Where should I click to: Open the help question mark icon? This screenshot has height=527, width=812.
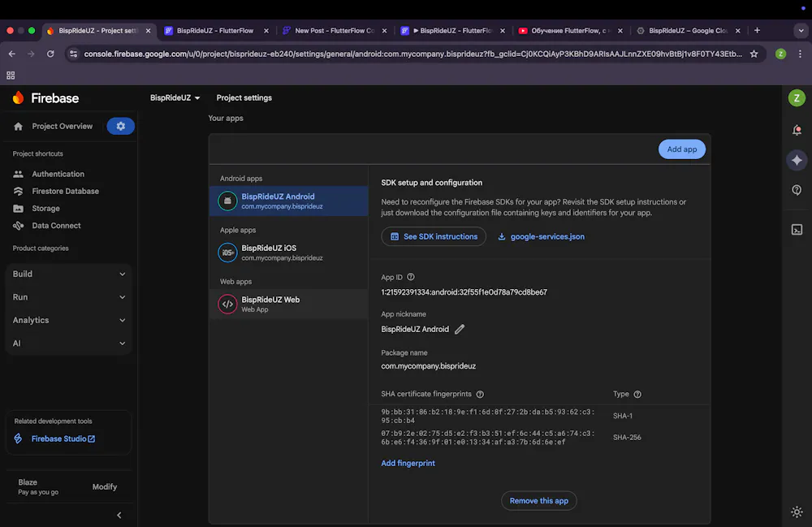pos(797,190)
